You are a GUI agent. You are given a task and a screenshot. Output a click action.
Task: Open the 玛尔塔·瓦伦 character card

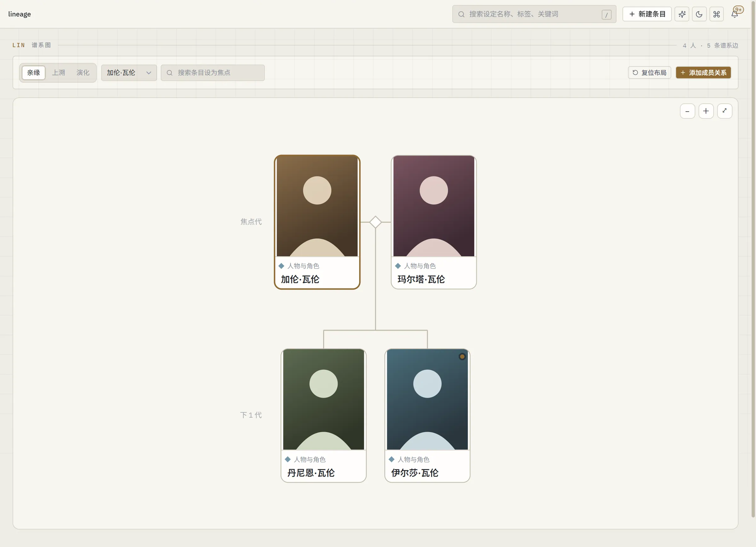434,222
